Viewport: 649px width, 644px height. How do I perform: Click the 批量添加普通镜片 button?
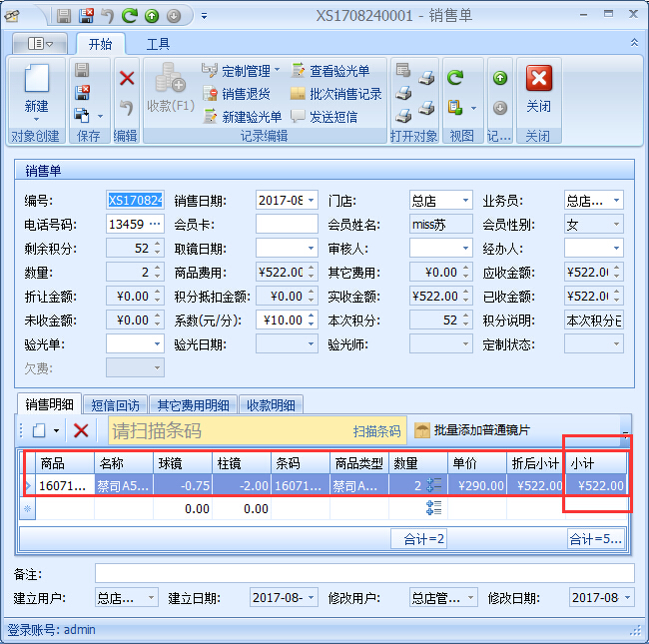[x=473, y=430]
